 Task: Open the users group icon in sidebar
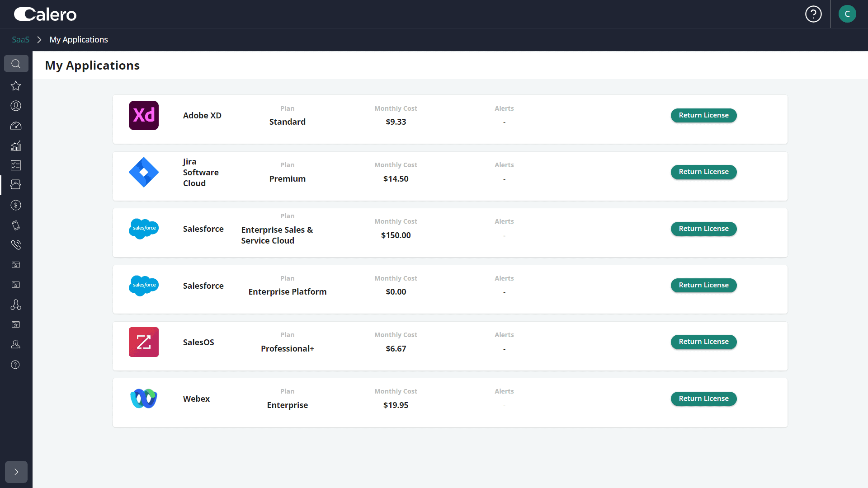(16, 344)
